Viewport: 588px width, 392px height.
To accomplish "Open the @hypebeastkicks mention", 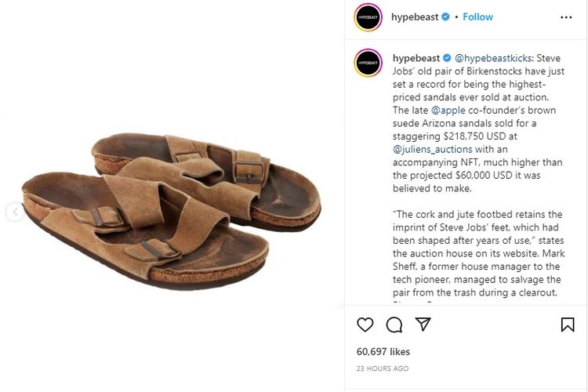I will pyautogui.click(x=493, y=58).
